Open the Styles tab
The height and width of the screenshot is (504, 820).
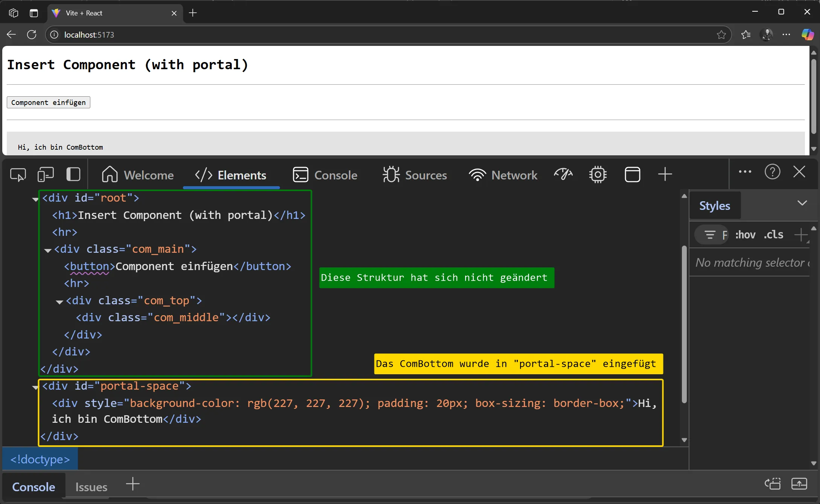click(715, 206)
